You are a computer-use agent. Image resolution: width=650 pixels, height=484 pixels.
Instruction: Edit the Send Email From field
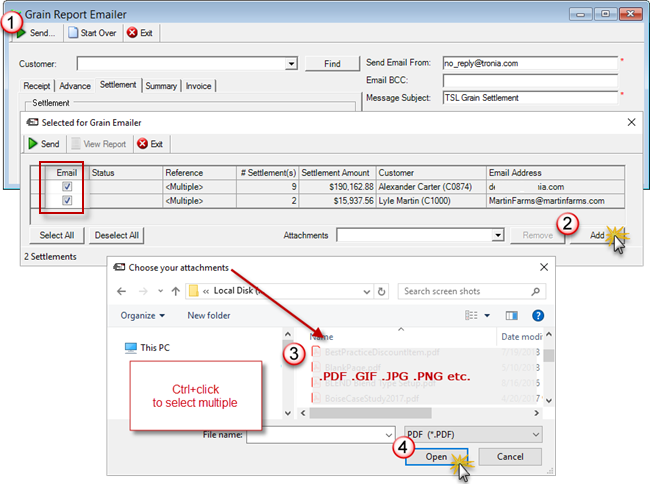click(530, 63)
